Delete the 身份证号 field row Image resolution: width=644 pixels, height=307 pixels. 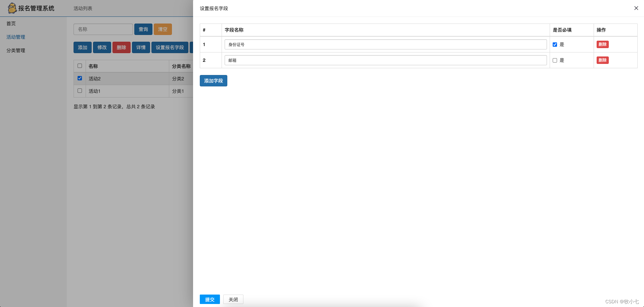point(603,44)
